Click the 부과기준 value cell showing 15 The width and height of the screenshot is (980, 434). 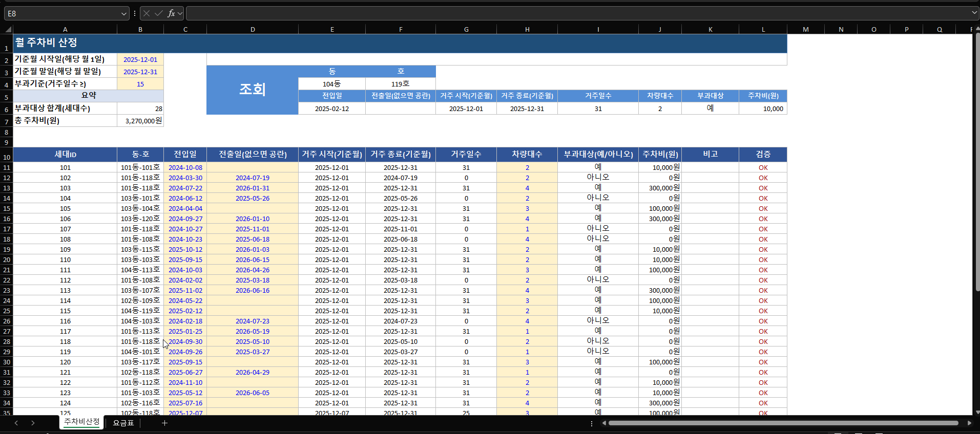point(140,84)
